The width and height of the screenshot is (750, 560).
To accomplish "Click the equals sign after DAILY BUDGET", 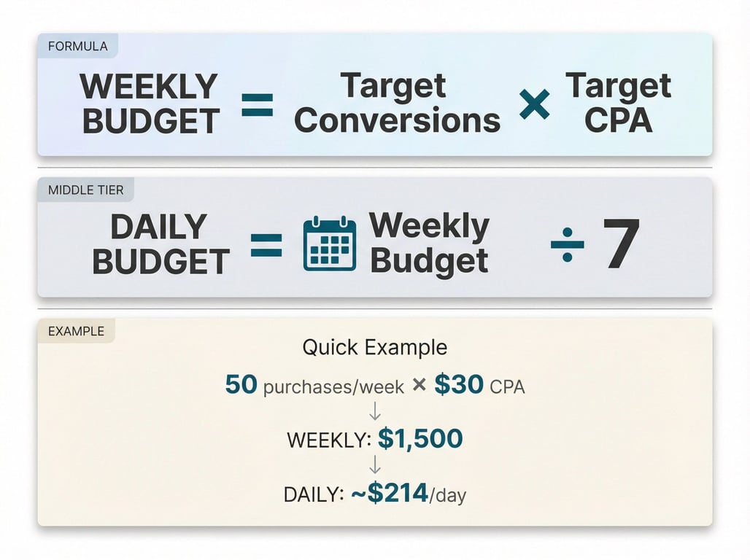I will click(266, 245).
